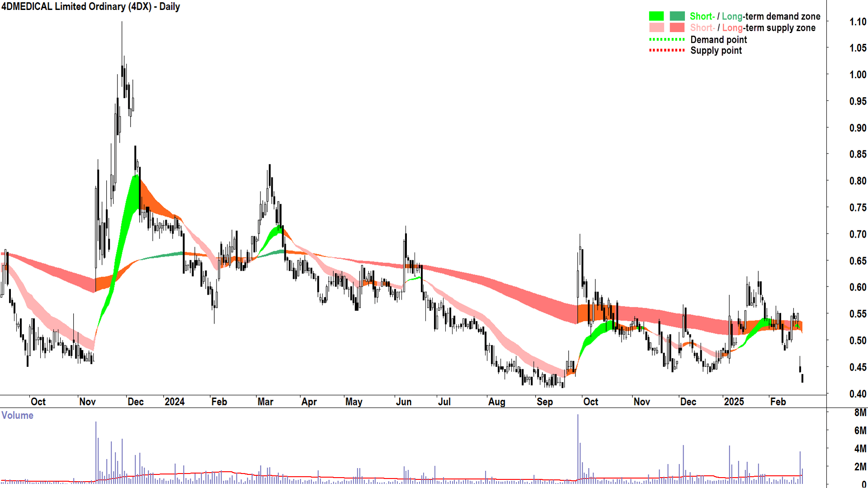
Task: Click the 8M volume axis label
Action: pos(860,413)
